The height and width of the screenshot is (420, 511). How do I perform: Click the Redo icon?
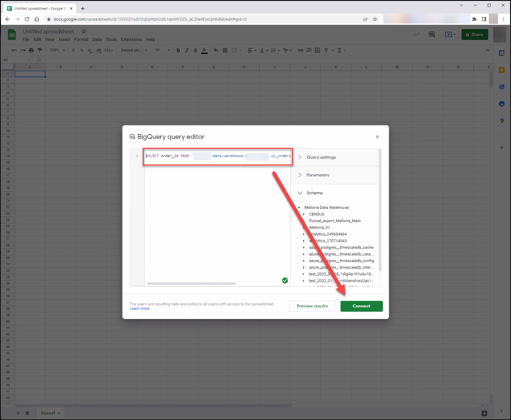tap(23, 50)
